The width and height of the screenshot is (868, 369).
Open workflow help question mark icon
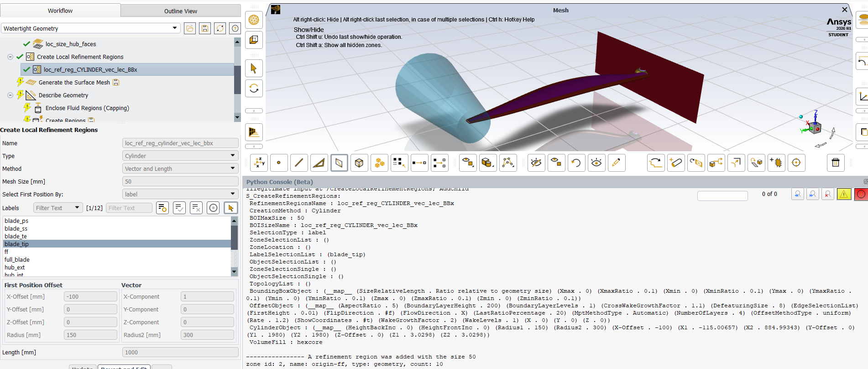click(x=235, y=28)
